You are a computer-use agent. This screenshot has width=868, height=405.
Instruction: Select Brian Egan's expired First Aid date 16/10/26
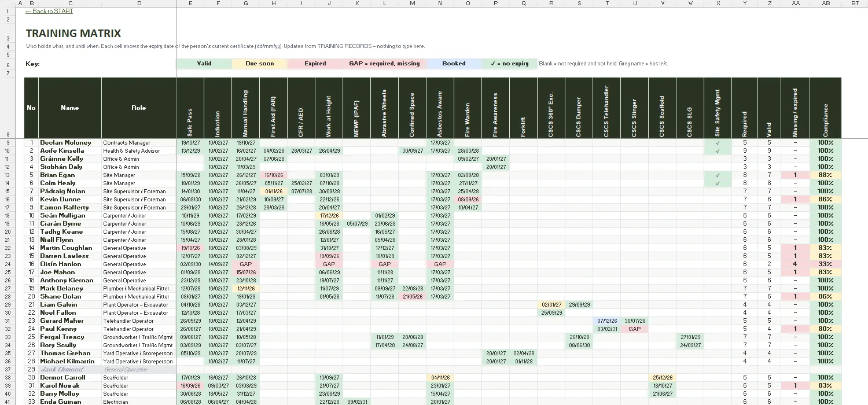(x=273, y=175)
